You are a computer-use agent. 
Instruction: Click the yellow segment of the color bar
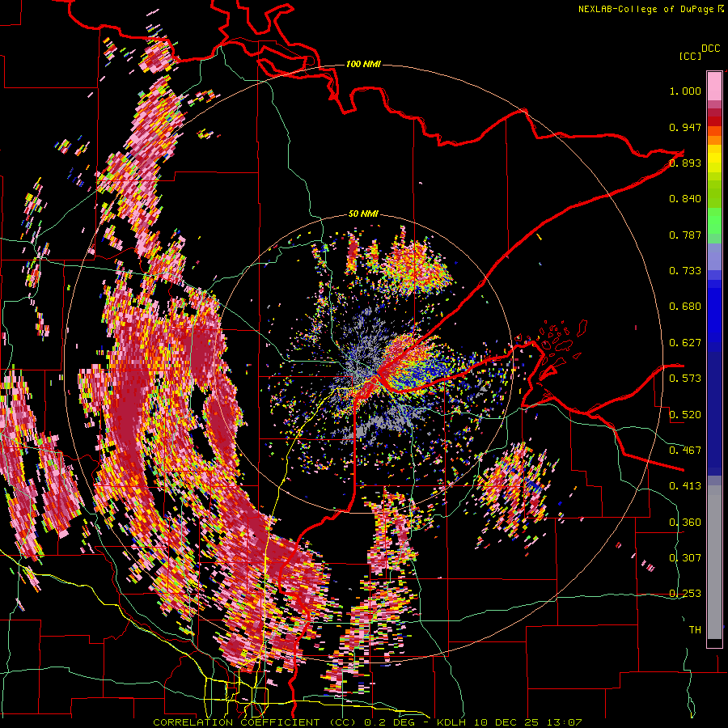(714, 159)
